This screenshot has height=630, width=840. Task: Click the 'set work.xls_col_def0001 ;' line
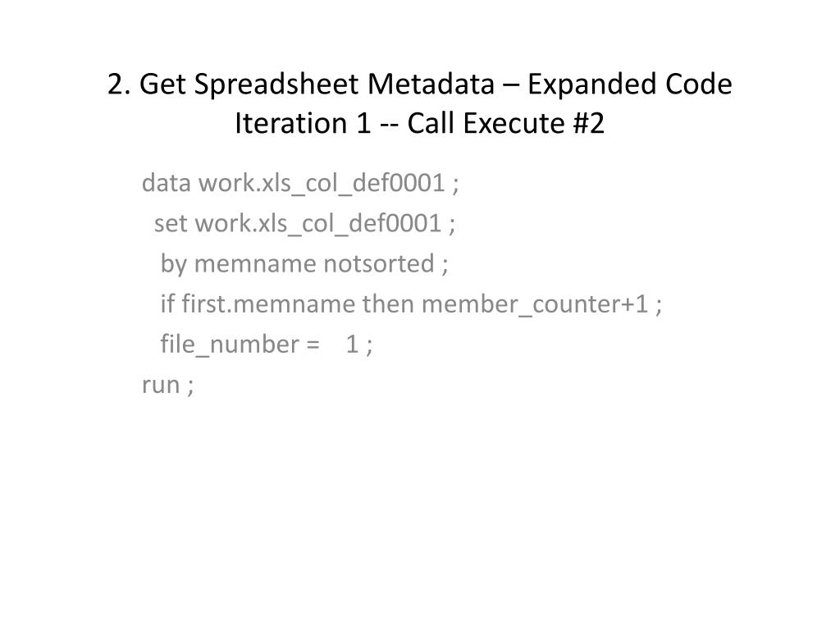305,223
